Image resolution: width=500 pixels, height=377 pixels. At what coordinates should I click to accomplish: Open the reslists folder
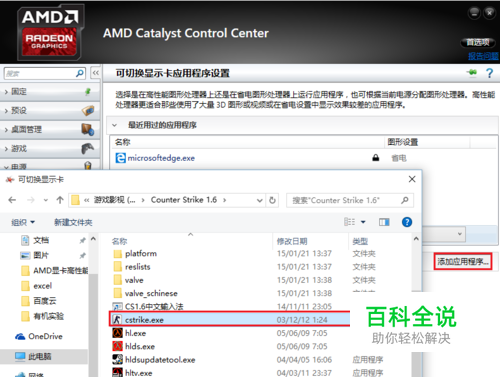point(138,267)
